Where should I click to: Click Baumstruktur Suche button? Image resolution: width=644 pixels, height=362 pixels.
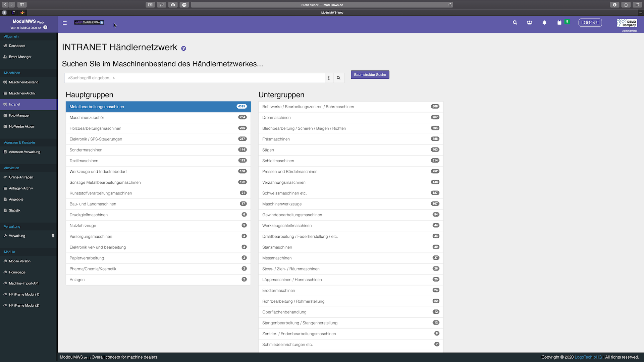370,75
